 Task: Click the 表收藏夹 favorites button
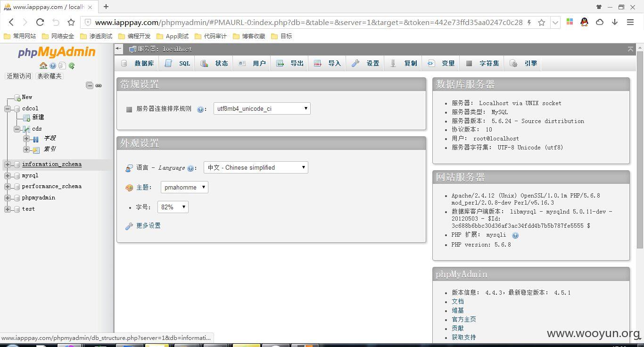[x=50, y=76]
